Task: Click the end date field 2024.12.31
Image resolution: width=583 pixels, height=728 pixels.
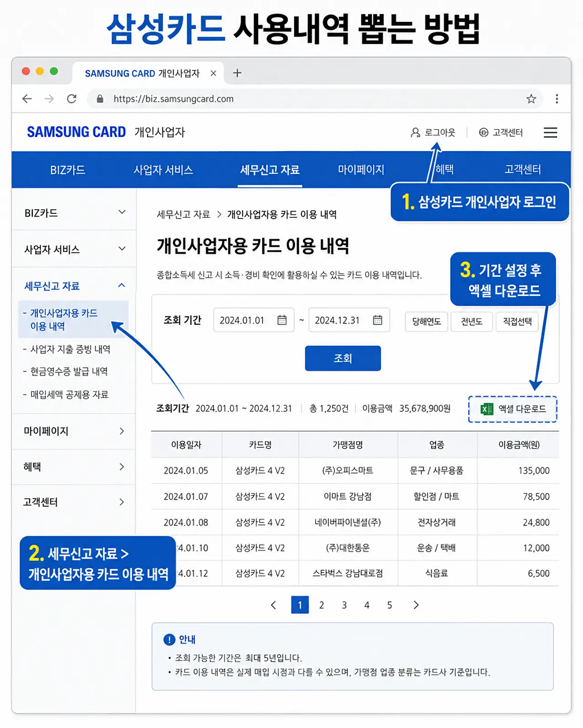Action: point(349,320)
